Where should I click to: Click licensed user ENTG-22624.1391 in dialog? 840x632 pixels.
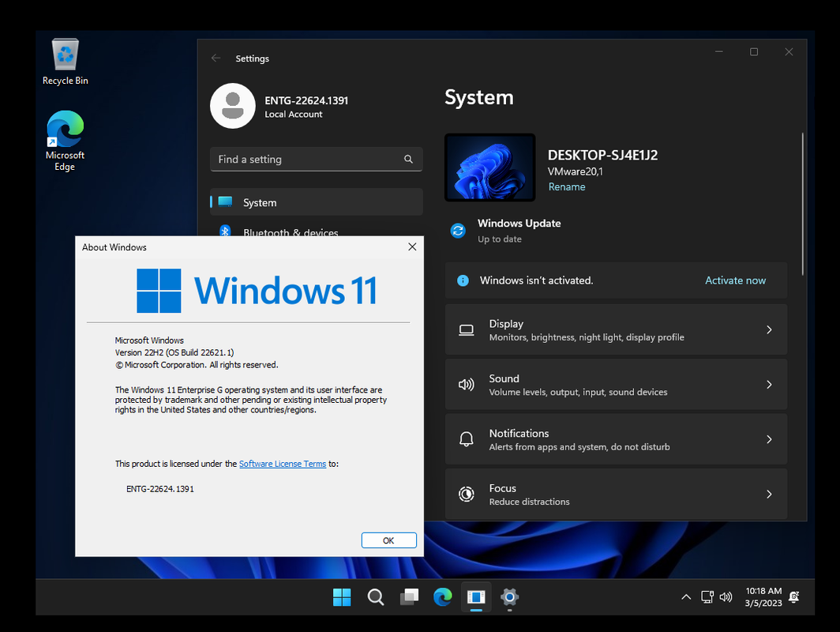(160, 489)
